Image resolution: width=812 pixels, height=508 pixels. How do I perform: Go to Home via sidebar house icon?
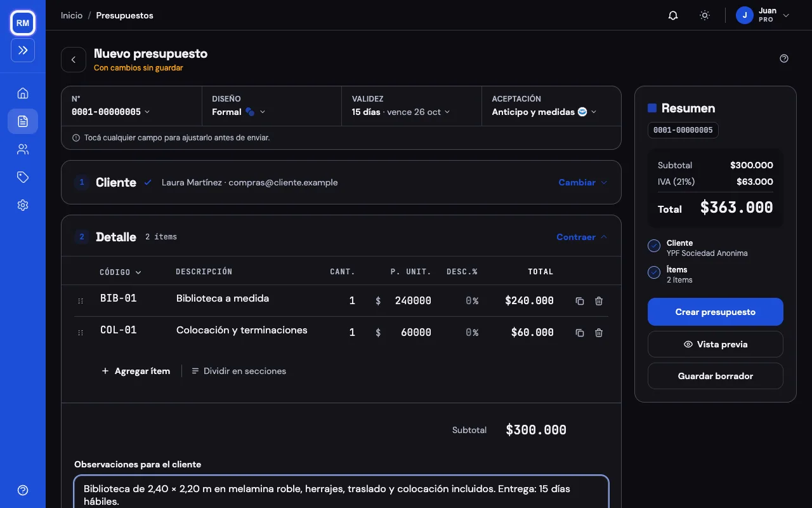tap(23, 93)
